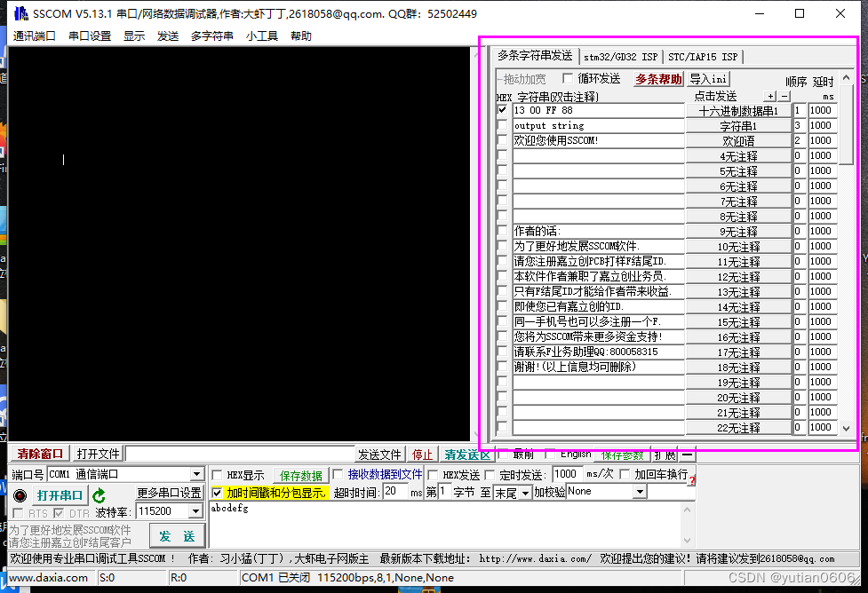
Task: Open the 帮助 menu
Action: pos(301,36)
